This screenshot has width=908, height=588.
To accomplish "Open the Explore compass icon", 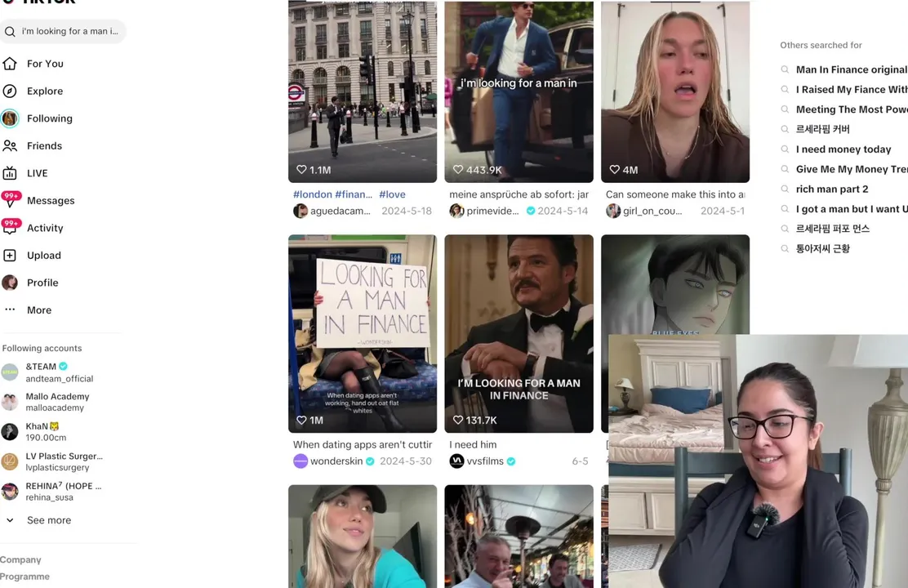I will tap(10, 91).
